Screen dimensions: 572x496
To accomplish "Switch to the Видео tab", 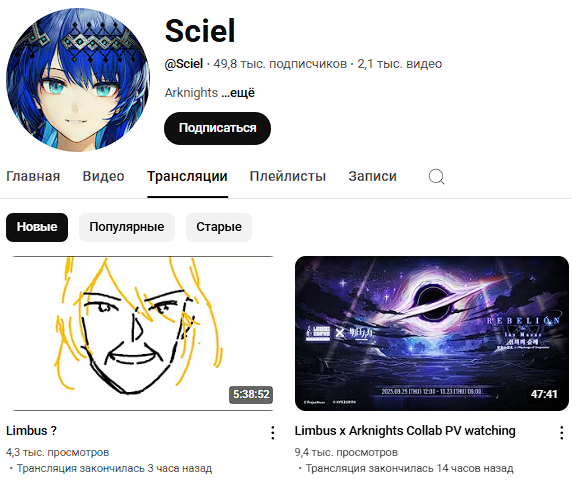I will (x=104, y=176).
